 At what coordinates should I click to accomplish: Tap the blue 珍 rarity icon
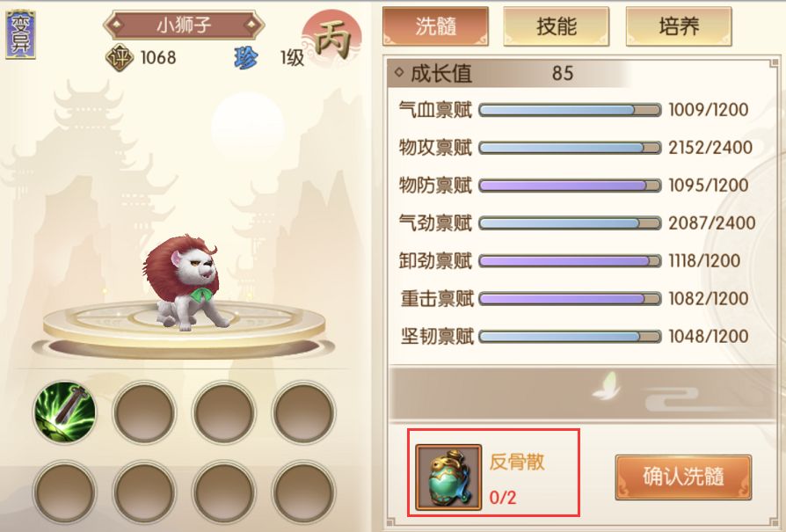247,58
